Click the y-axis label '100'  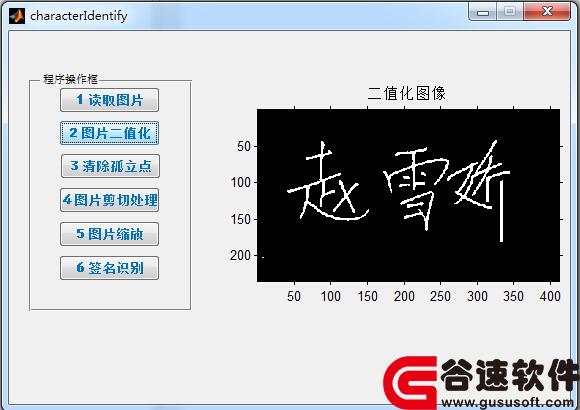click(241, 182)
